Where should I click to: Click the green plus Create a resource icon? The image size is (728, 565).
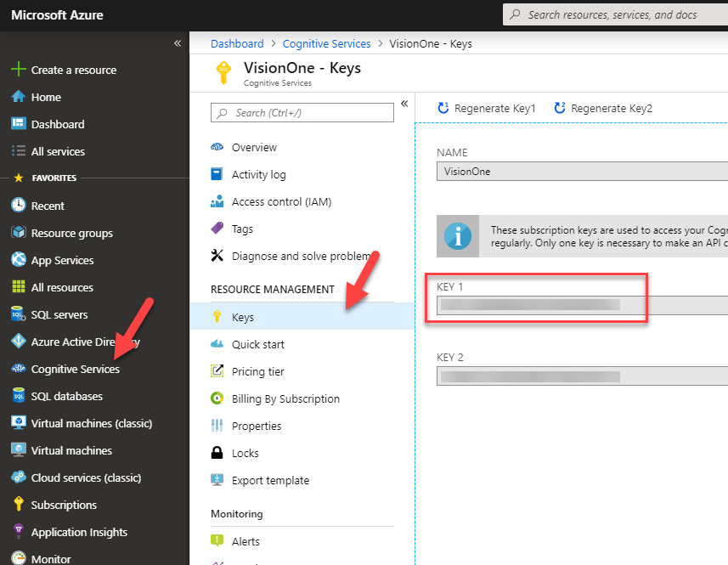(x=18, y=69)
